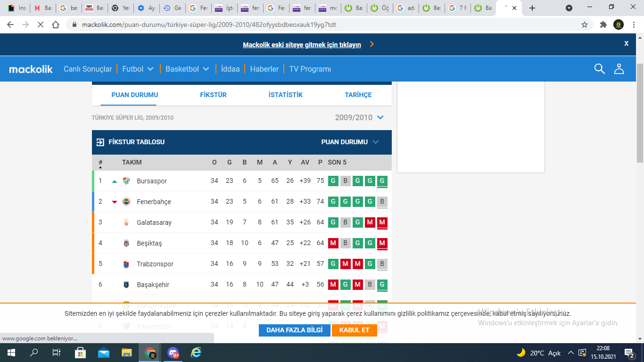Open the Chrome three-dot menu

(x=634, y=25)
